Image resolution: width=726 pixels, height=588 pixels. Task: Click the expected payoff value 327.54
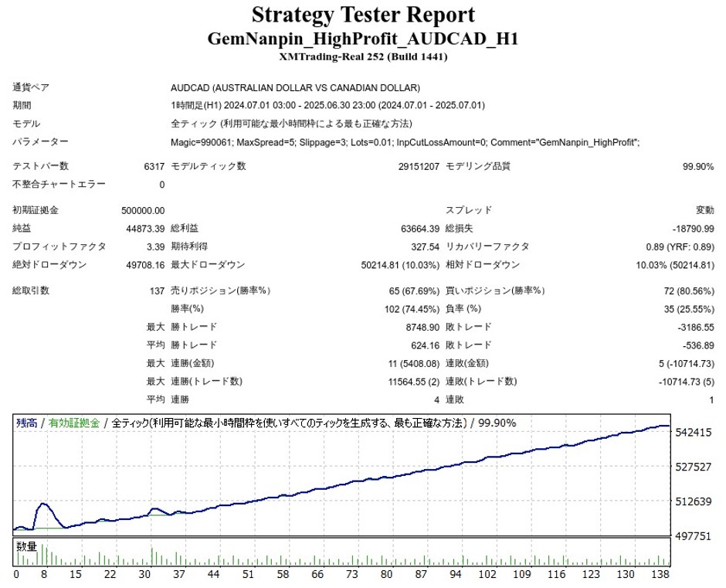tap(425, 247)
